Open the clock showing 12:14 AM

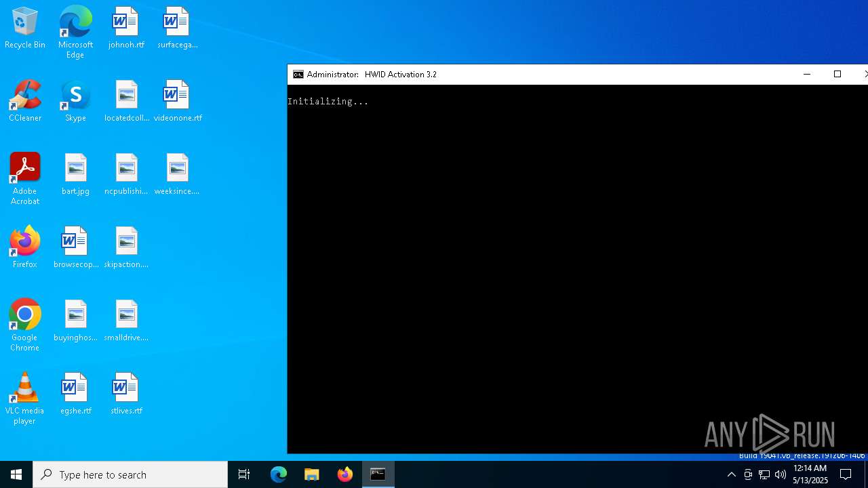point(810,474)
